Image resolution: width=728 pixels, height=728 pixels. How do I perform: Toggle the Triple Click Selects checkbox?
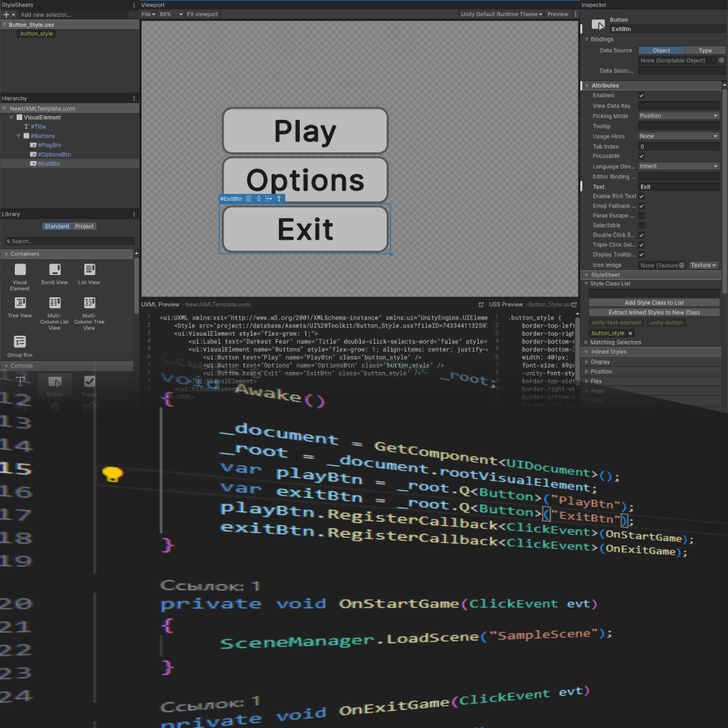[x=641, y=245]
